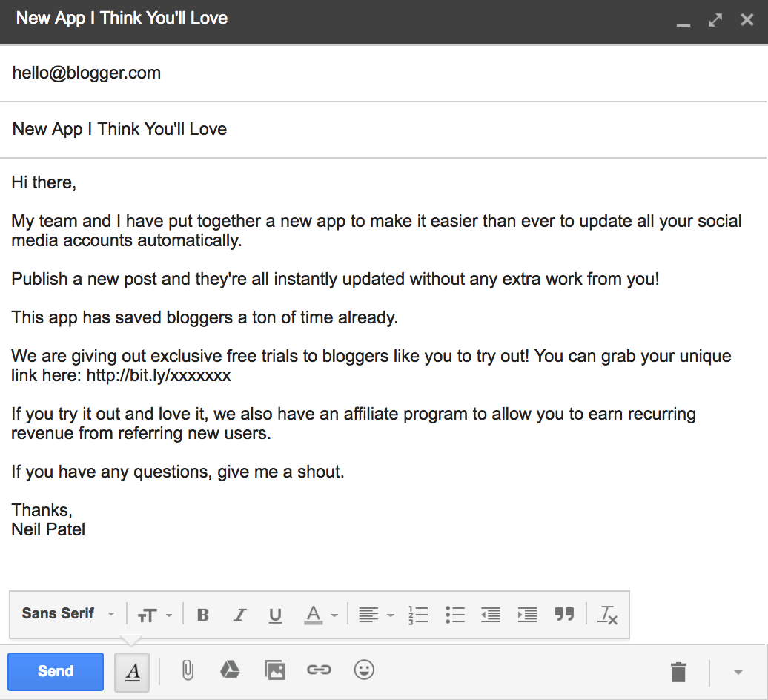The width and height of the screenshot is (768, 700).
Task: Click the 'My team and I' paragraph
Action: [376, 231]
